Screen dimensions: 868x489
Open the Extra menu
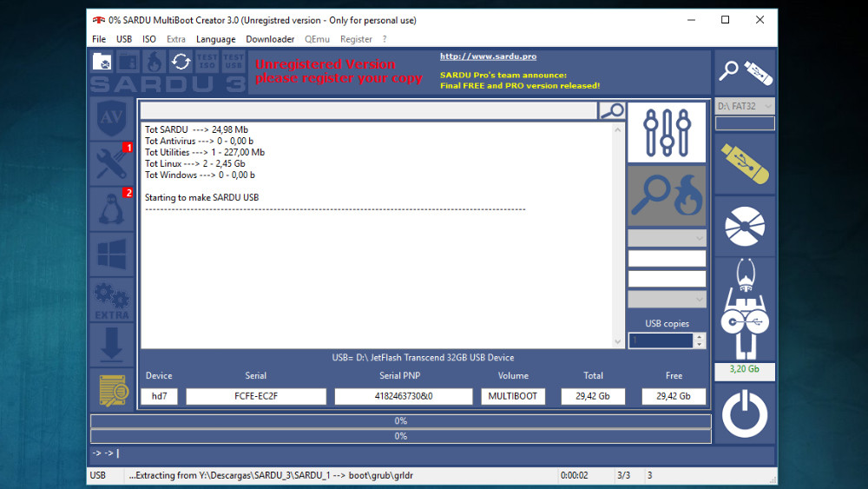[x=176, y=39]
